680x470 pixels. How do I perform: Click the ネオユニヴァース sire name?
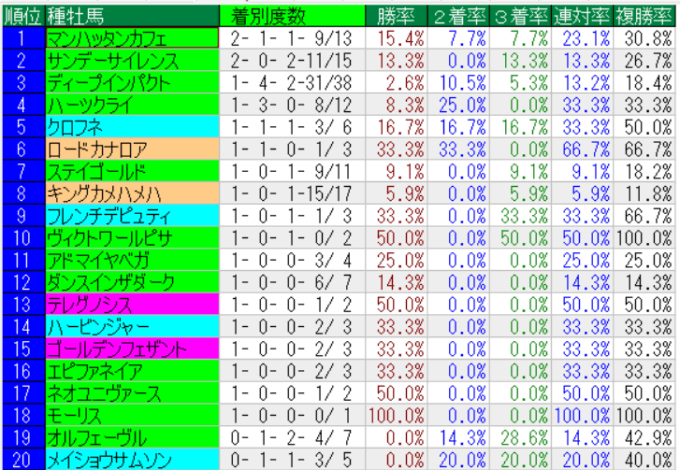tap(132, 393)
